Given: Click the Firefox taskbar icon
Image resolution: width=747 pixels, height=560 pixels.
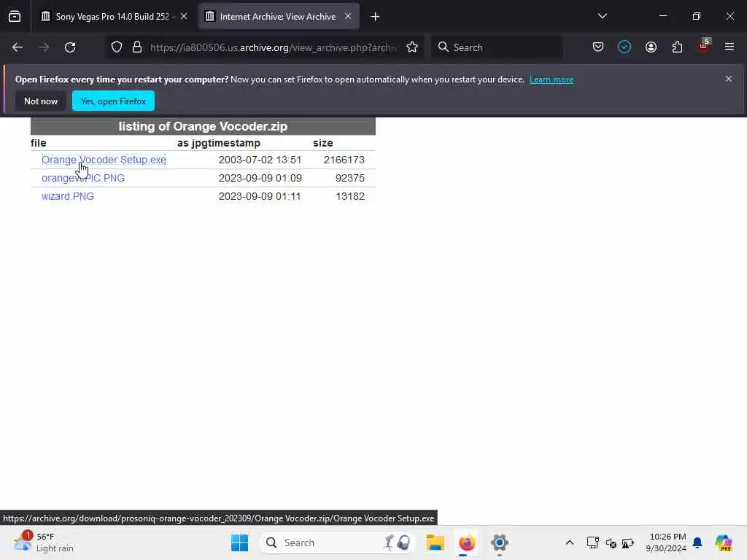Looking at the screenshot, I should point(467,542).
